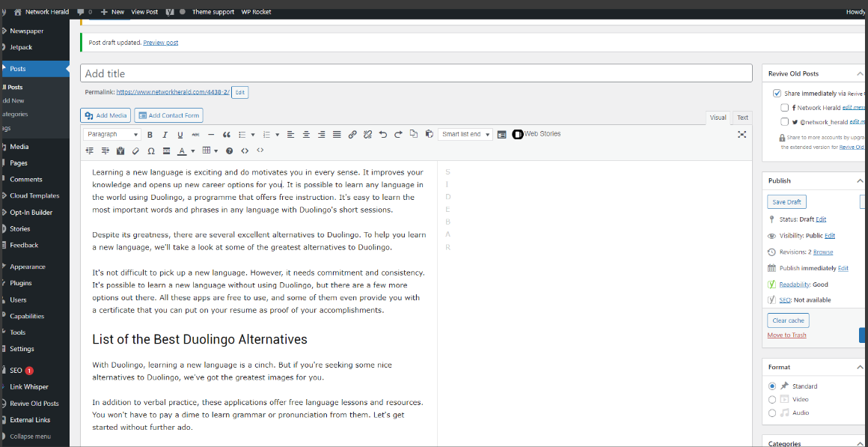
Task: Redo the last edit
Action: pyautogui.click(x=398, y=134)
